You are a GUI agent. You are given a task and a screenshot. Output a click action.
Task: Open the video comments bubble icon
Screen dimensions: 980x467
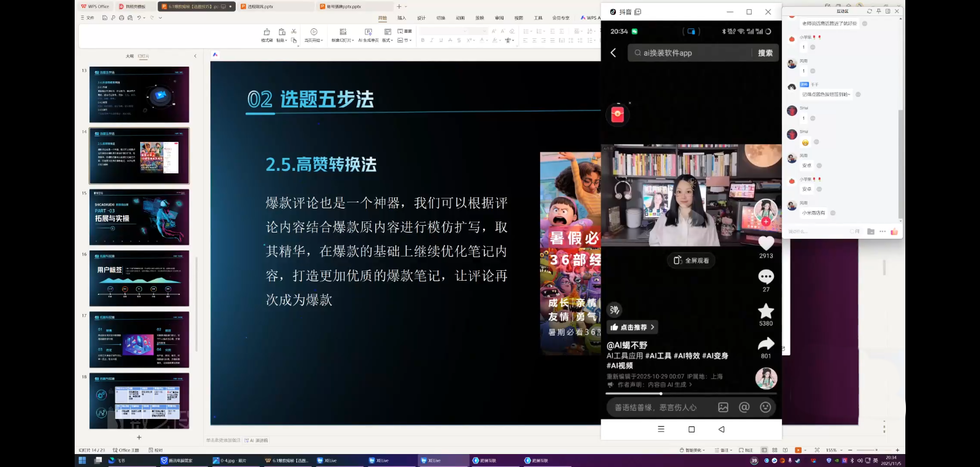coord(766,277)
